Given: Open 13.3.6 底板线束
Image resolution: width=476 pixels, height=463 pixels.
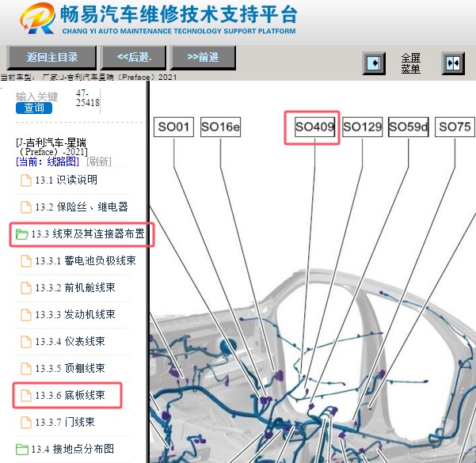Looking at the screenshot, I should 70,396.
